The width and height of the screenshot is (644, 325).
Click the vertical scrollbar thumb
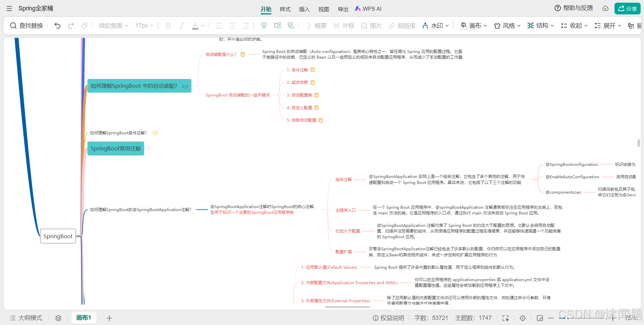point(639,143)
